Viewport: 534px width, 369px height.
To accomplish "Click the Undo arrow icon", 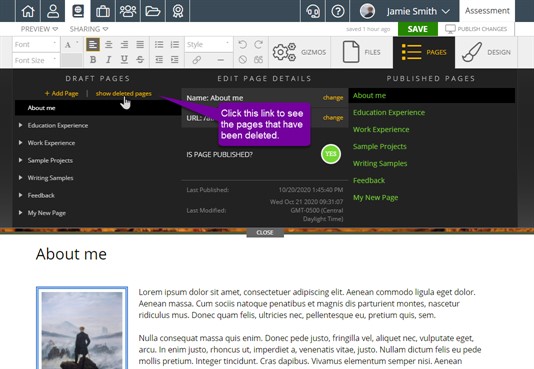I will tap(242, 45).
